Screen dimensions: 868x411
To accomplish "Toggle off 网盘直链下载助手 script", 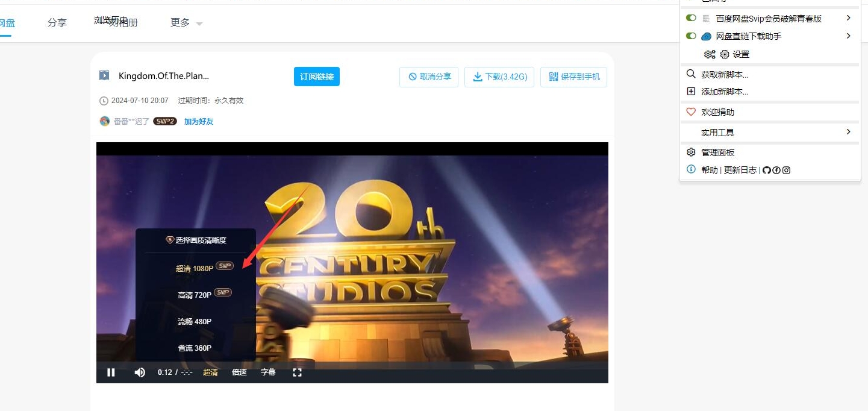I will (x=692, y=36).
